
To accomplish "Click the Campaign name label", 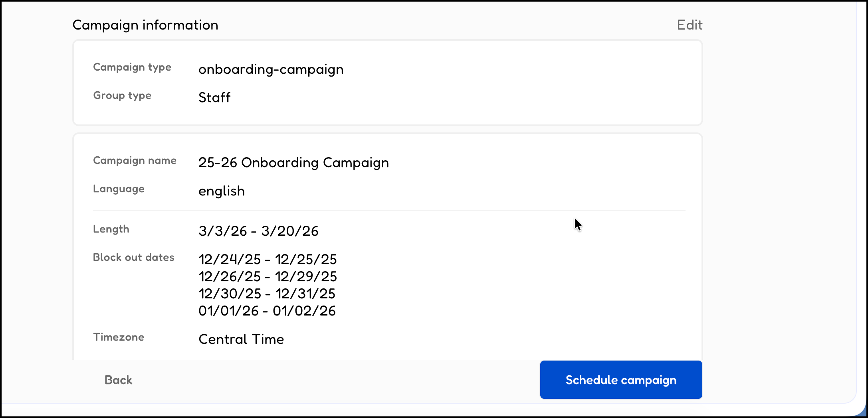I will (135, 161).
